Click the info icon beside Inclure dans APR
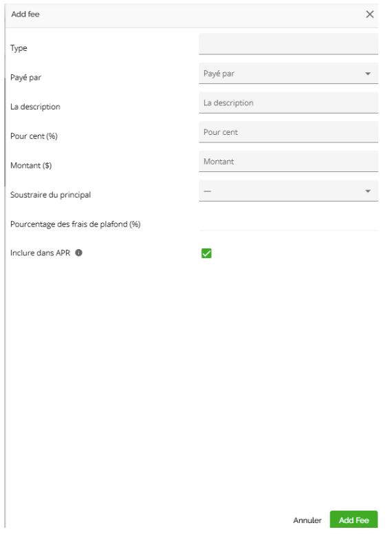 point(78,253)
